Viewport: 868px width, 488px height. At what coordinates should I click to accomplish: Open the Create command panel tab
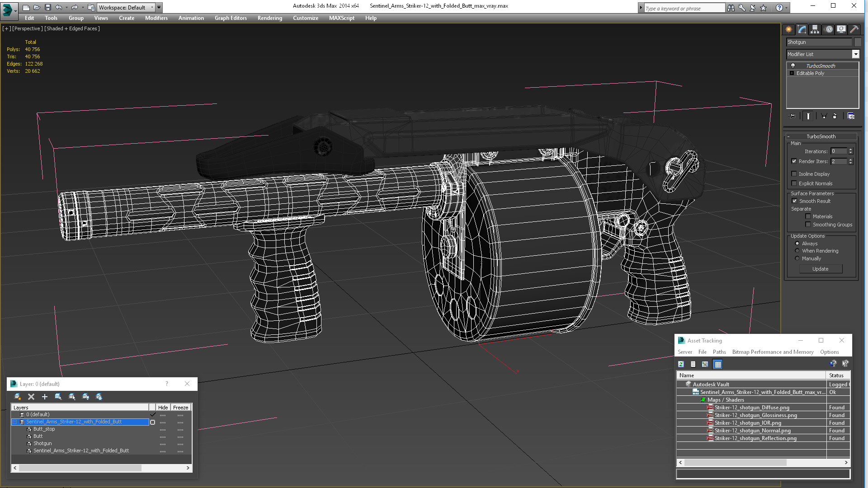[789, 29]
